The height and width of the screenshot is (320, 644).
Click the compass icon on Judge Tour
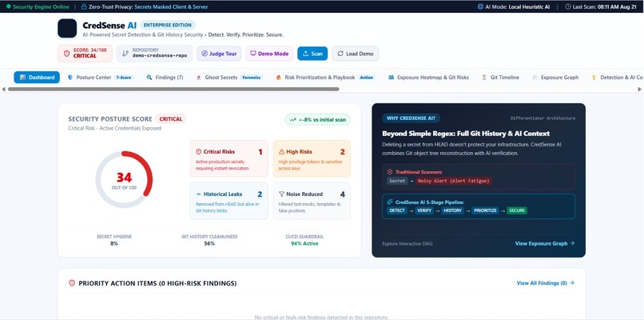tap(204, 54)
